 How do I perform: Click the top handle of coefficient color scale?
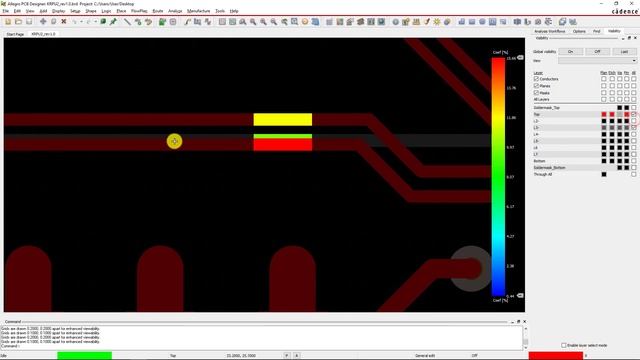coord(520,58)
